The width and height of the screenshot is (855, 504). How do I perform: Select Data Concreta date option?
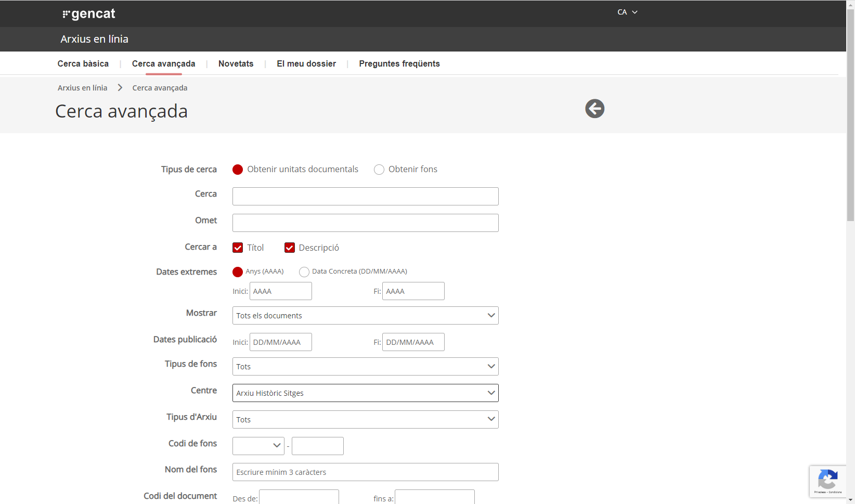(x=304, y=272)
